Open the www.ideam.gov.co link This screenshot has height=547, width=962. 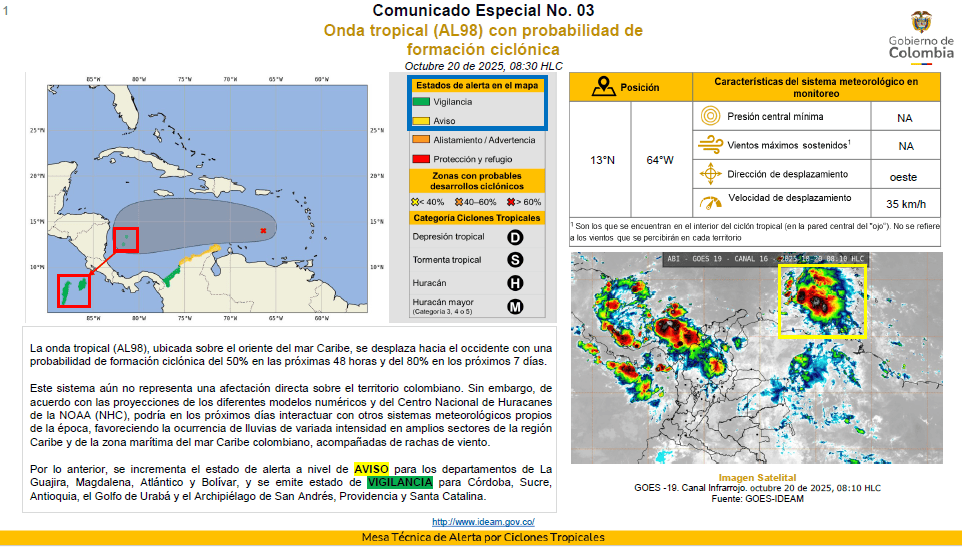[x=483, y=522]
